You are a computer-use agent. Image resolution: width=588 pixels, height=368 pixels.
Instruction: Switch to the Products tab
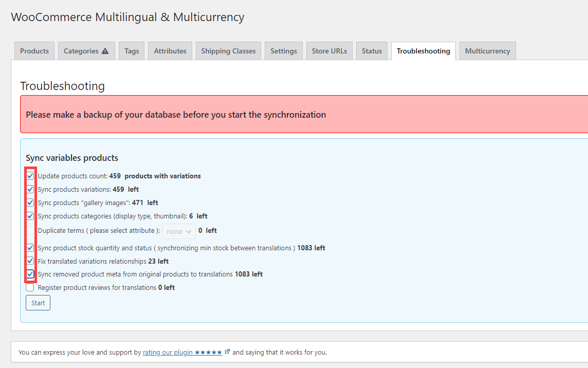[34, 51]
